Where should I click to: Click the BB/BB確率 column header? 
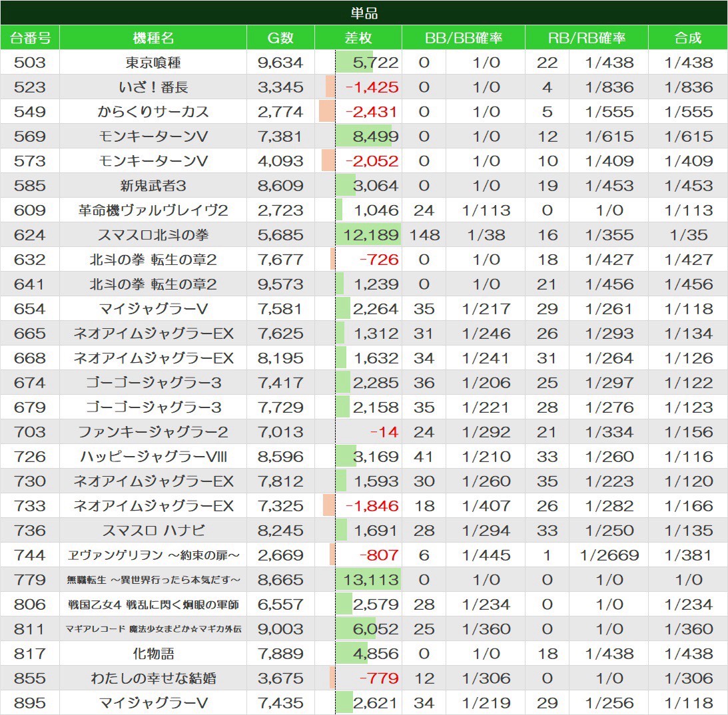(x=464, y=37)
